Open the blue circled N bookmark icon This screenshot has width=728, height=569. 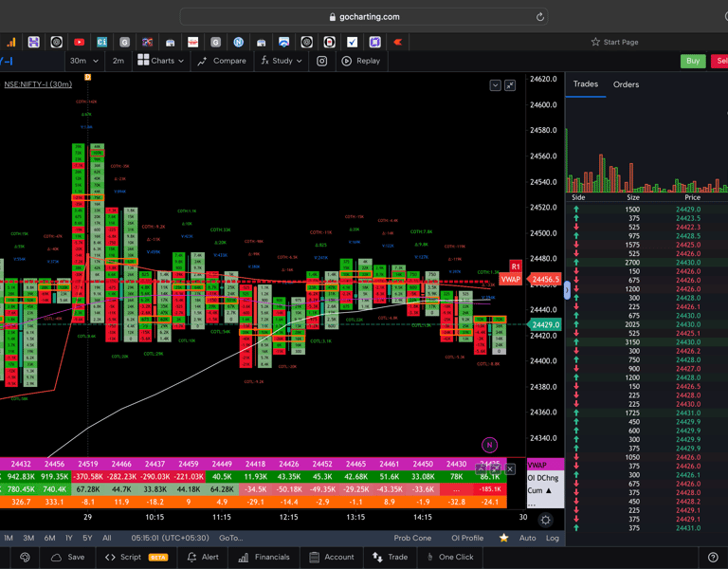(x=238, y=43)
